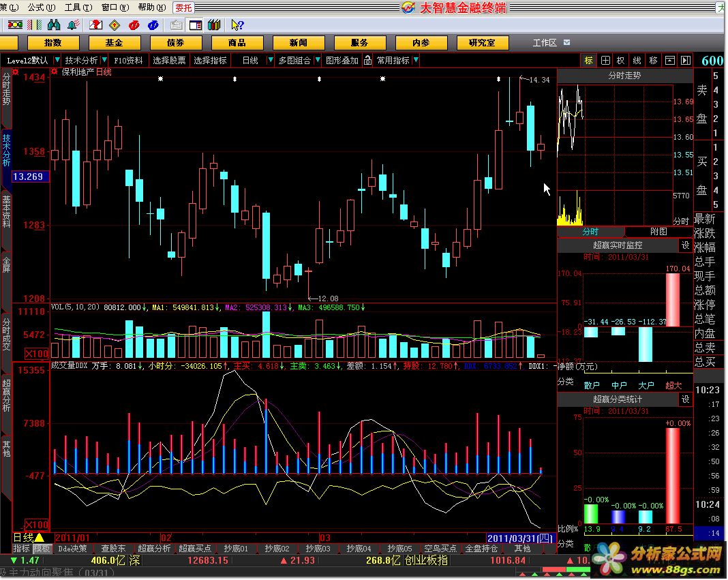The height and width of the screenshot is (580, 728).
Task: Click the 移 move icon button
Action: [653, 61]
